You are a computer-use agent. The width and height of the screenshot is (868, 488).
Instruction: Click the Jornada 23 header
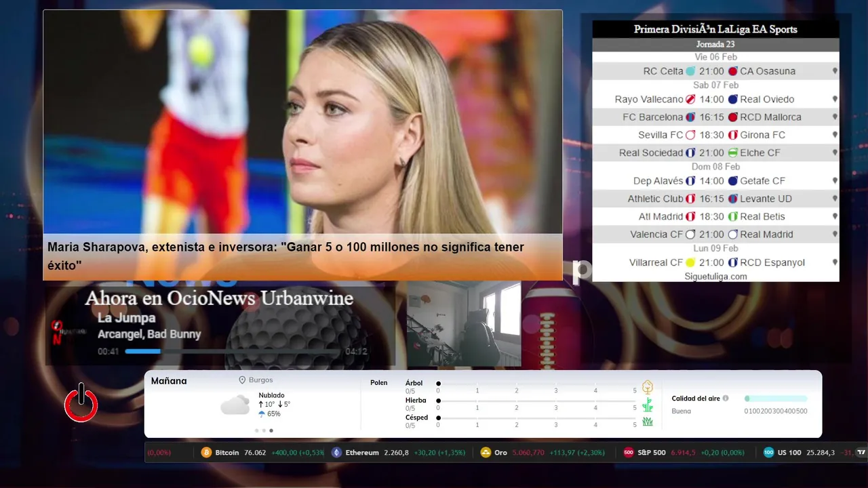[x=715, y=44]
